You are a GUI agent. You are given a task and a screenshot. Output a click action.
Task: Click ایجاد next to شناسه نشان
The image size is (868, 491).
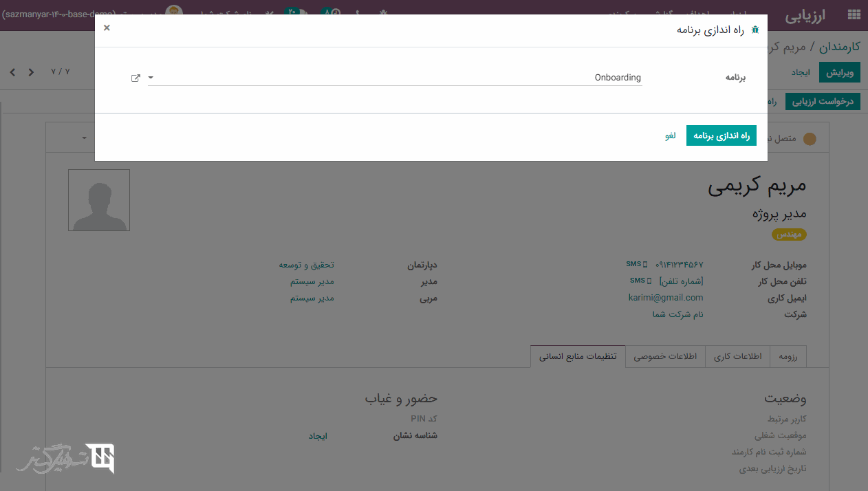[318, 435]
